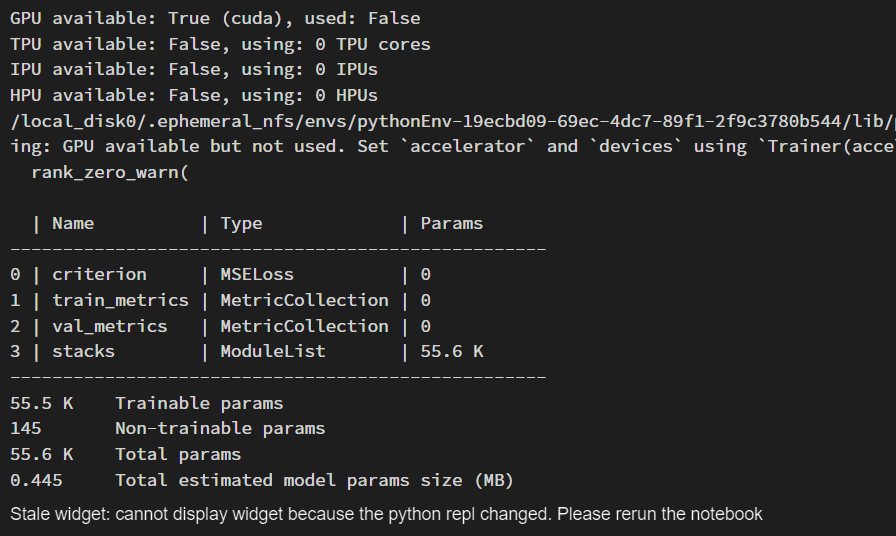The width and height of the screenshot is (896, 536).
Task: Click the 'Trainable params' summary line
Action: pos(199,404)
